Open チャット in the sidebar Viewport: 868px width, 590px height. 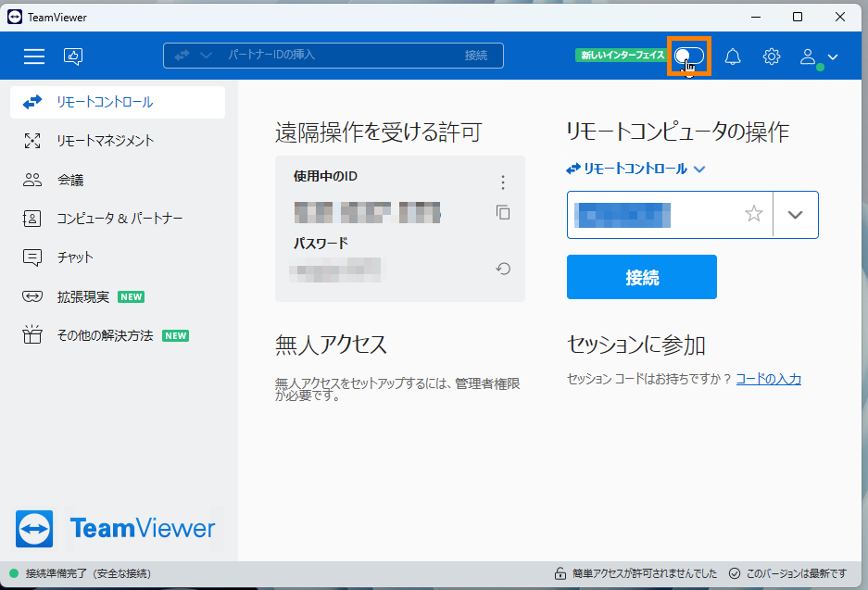[118, 257]
